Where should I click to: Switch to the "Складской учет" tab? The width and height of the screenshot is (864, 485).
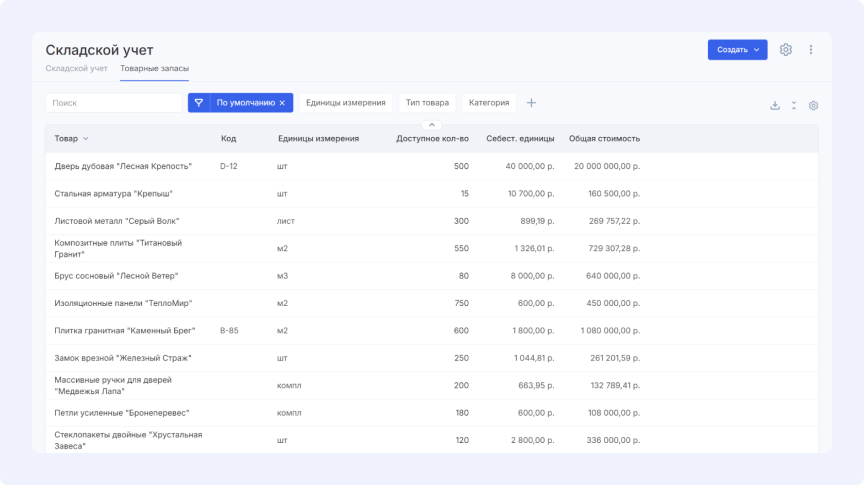pos(76,69)
